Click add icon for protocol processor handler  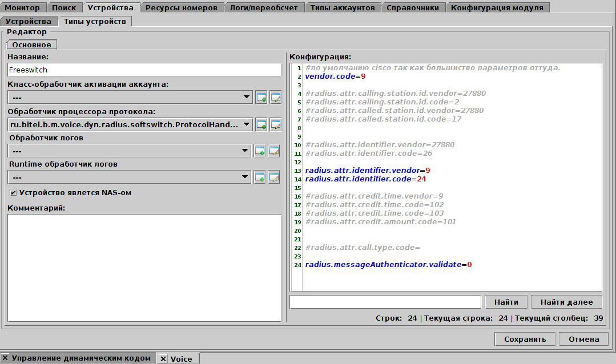coord(261,124)
